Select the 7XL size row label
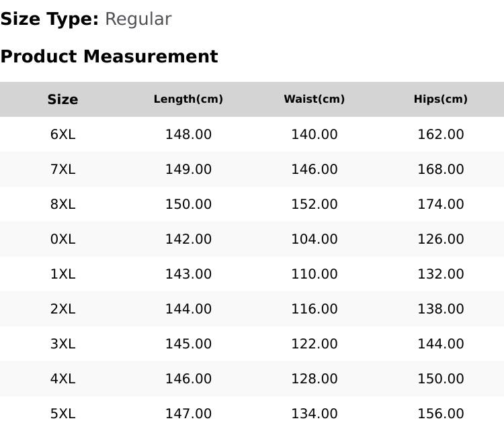Image resolution: width=504 pixels, height=431 pixels. [x=62, y=169]
